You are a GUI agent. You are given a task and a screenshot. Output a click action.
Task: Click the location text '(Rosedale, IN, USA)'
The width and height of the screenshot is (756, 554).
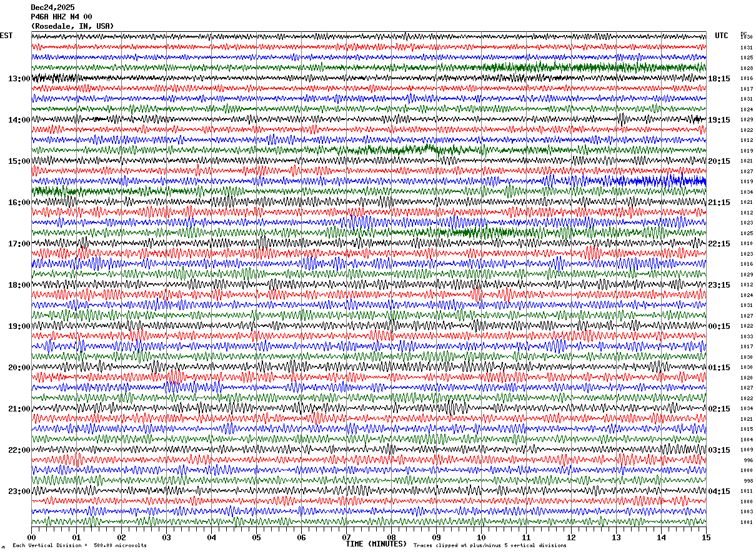pos(72,26)
